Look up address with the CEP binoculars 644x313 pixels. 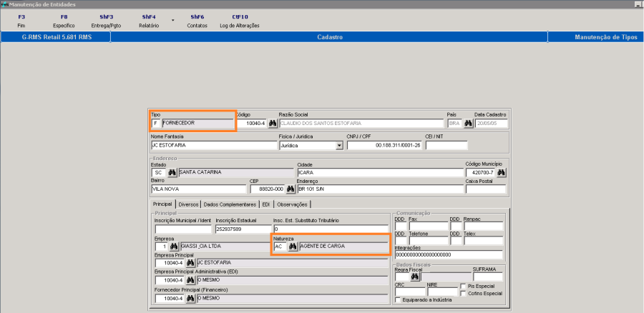tap(291, 189)
